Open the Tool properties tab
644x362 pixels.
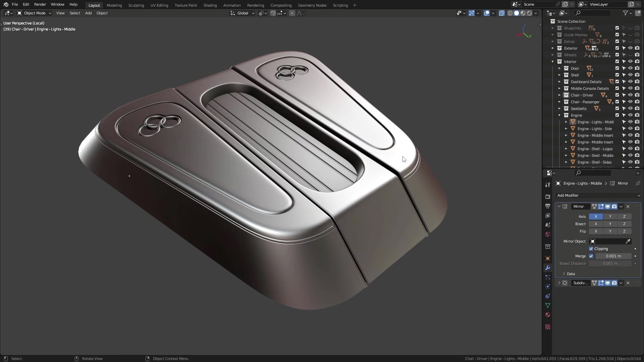pos(548,185)
